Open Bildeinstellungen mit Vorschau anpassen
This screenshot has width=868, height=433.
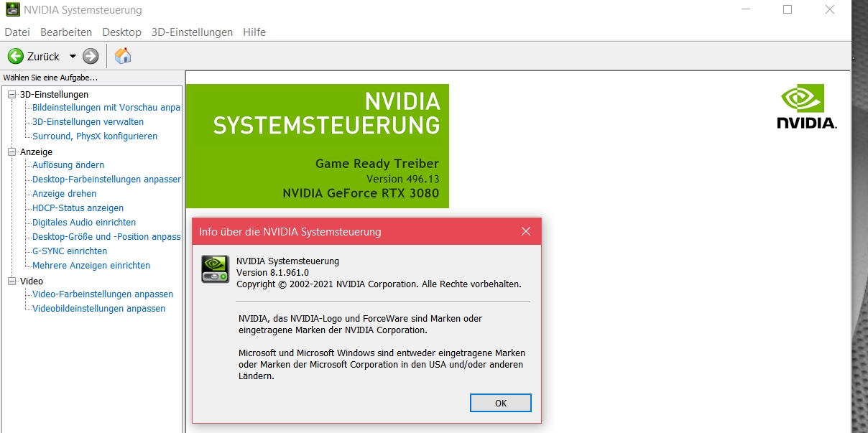(106, 108)
